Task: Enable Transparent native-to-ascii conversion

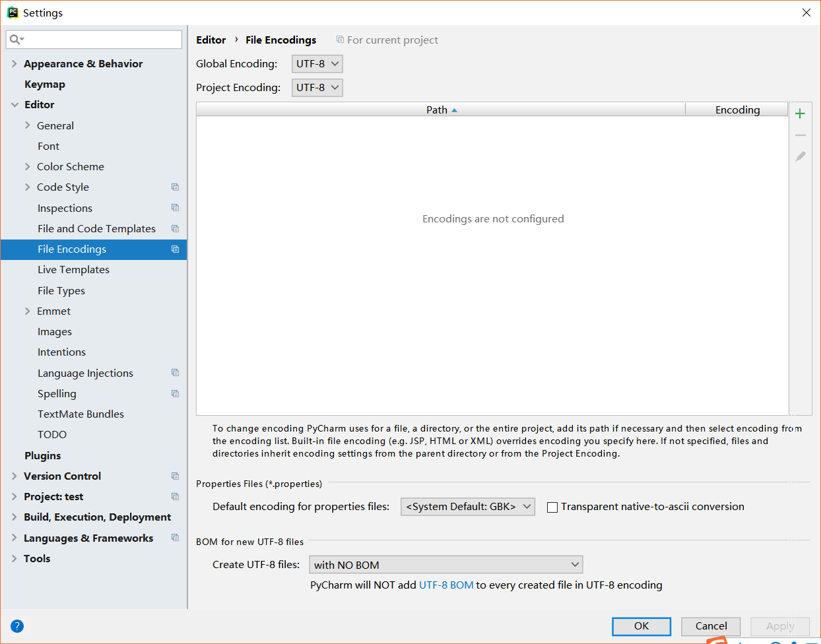Action: click(x=552, y=507)
